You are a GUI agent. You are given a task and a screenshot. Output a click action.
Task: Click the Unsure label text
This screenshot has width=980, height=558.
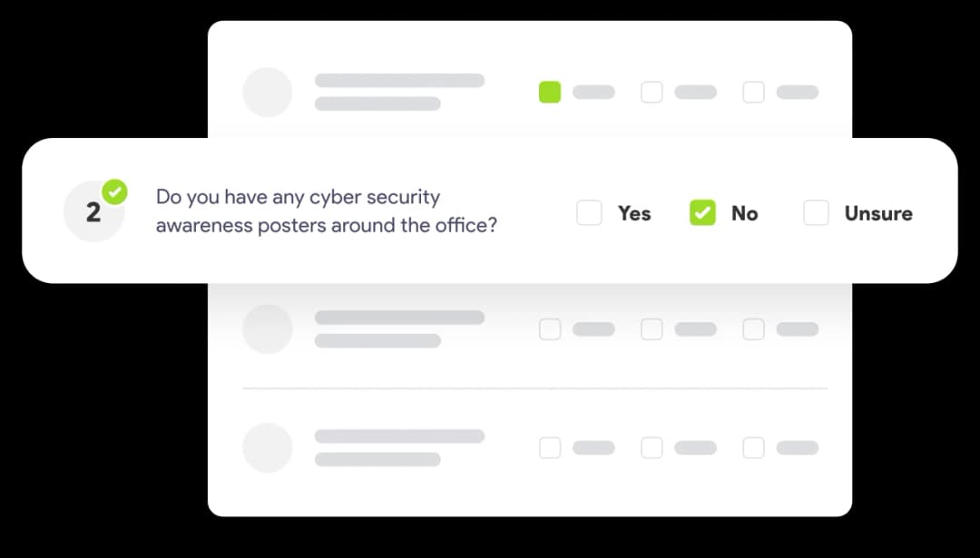878,213
